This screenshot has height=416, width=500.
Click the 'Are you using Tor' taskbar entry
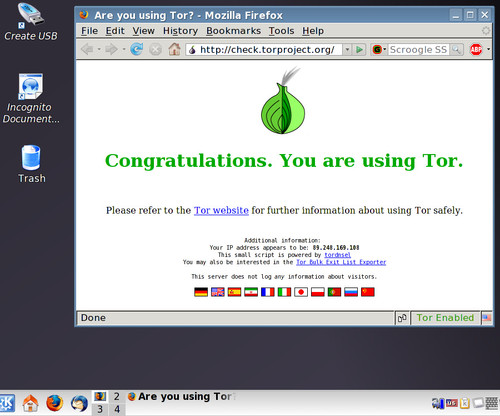(182, 397)
